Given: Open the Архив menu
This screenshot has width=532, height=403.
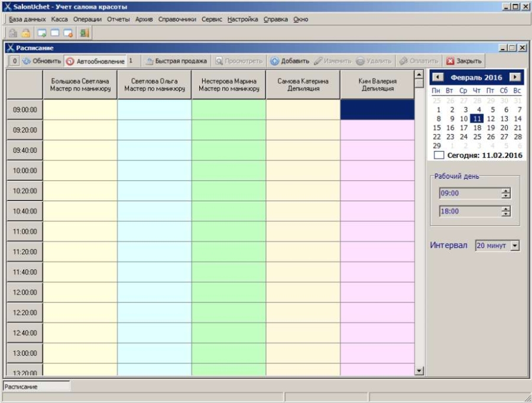Looking at the screenshot, I should point(144,20).
